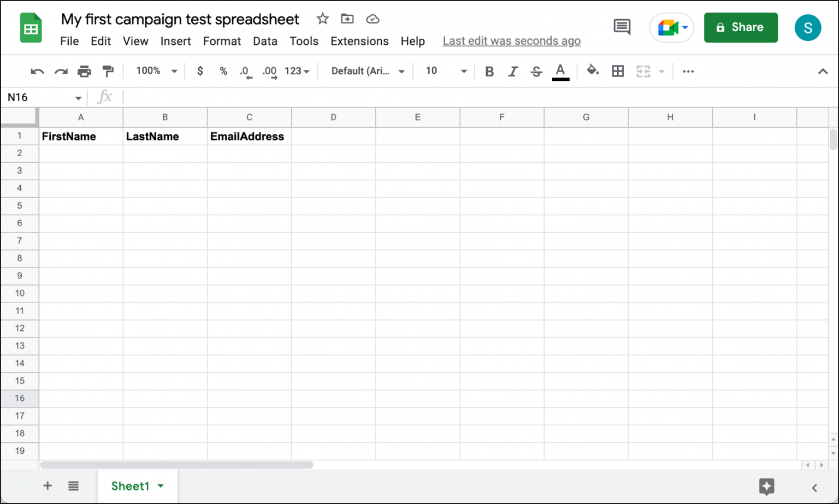The image size is (839, 504).
Task: Open the text color picker
Action: 560,71
